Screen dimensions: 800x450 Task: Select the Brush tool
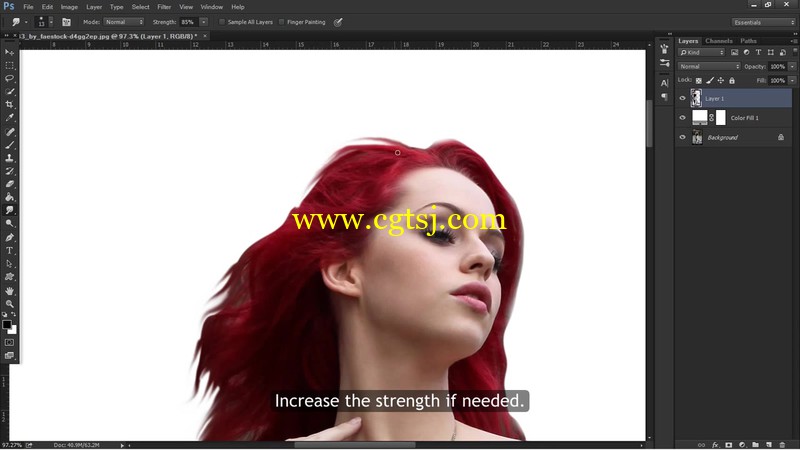pyautogui.click(x=9, y=145)
